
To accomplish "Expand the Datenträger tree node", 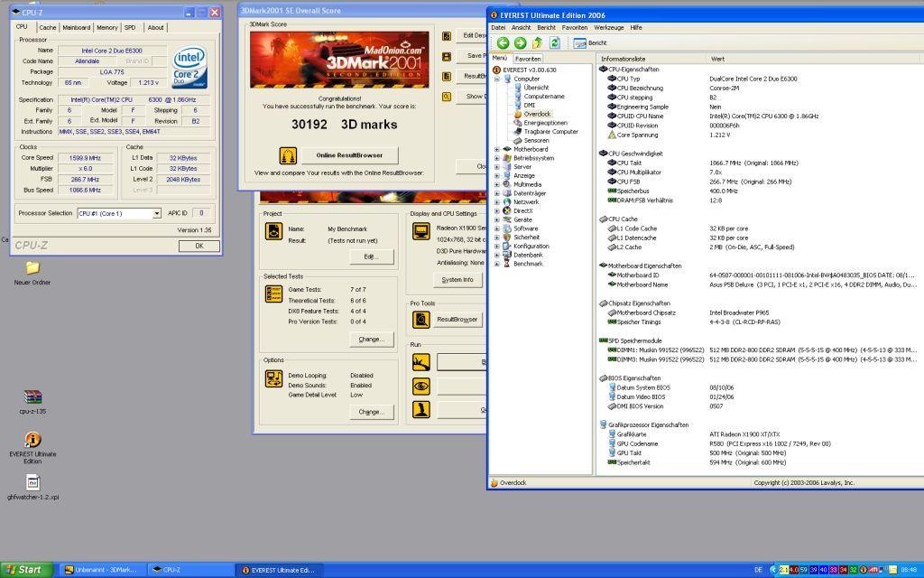I will click(x=497, y=193).
